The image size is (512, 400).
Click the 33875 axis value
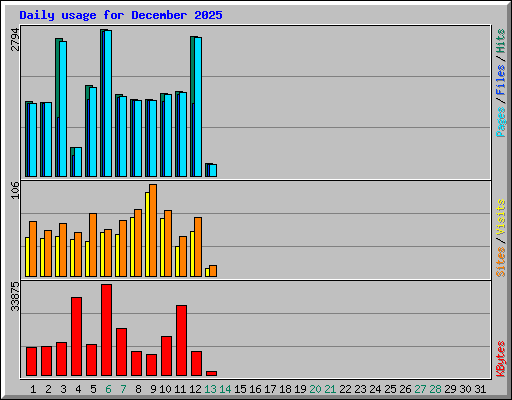tap(15, 296)
